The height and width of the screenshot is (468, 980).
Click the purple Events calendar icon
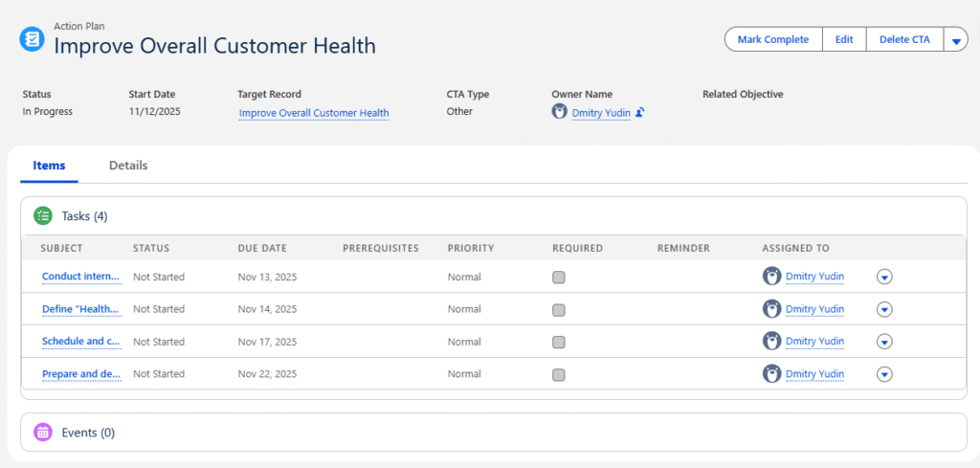43,433
